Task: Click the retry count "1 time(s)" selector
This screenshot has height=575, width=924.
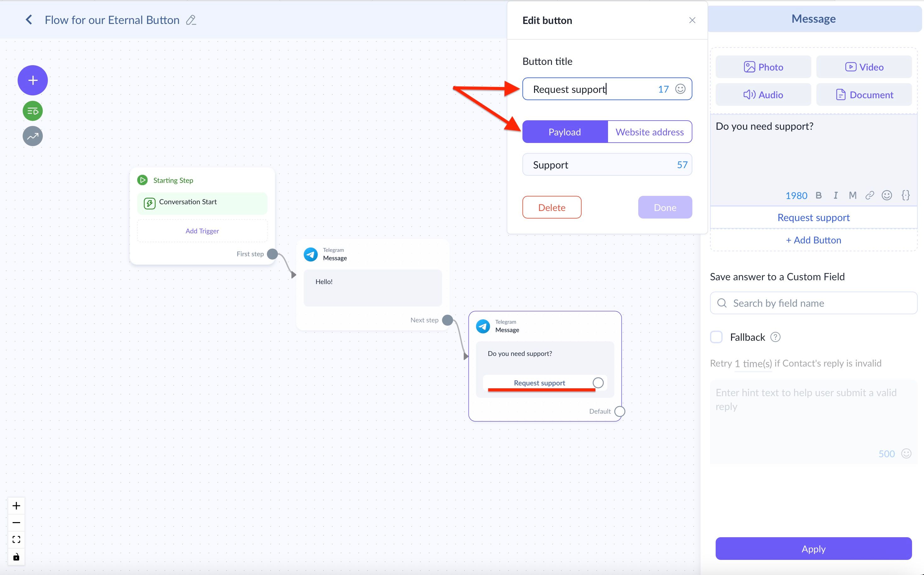Action: click(x=753, y=364)
